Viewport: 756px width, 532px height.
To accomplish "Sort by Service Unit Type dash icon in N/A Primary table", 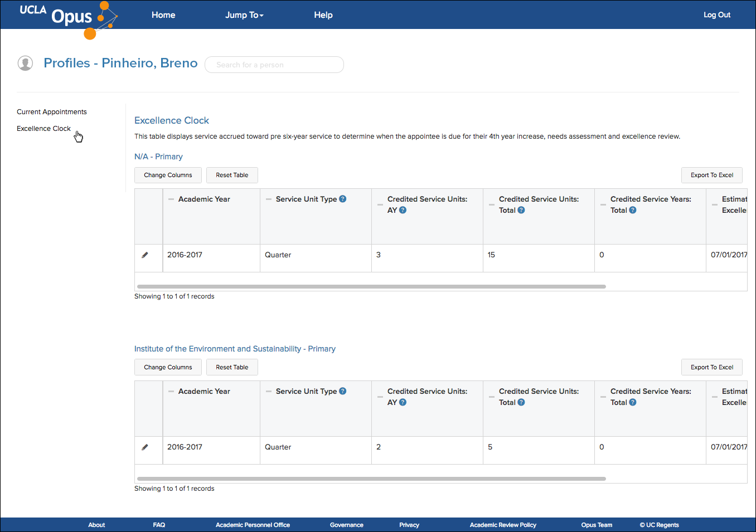I will 269,199.
